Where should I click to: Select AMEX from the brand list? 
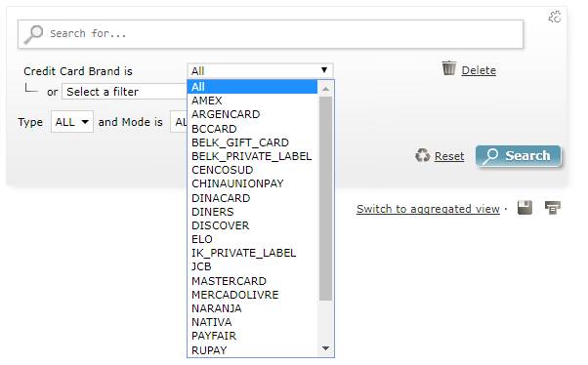tap(252, 101)
